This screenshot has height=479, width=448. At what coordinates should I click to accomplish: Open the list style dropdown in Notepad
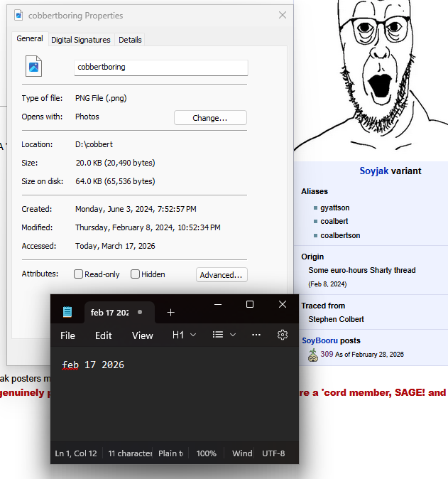(224, 335)
